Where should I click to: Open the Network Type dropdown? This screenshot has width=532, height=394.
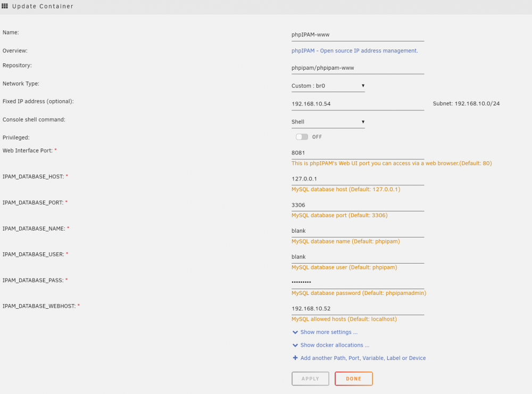328,86
